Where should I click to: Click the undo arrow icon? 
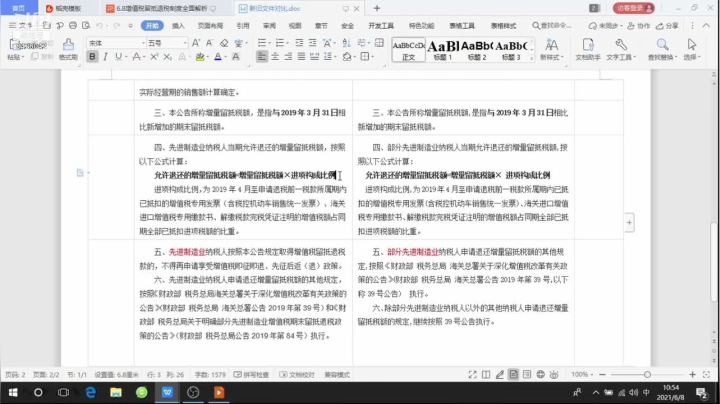tap(100, 26)
